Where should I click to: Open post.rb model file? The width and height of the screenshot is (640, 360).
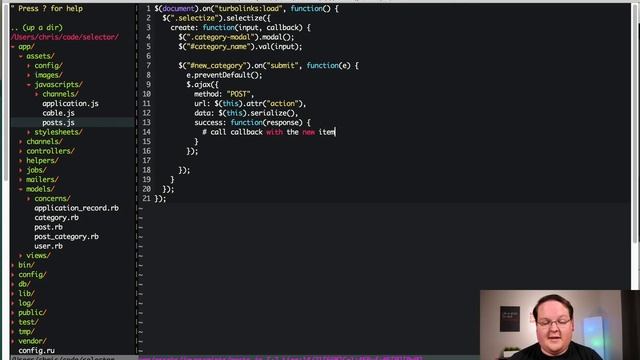pyautogui.click(x=48, y=227)
